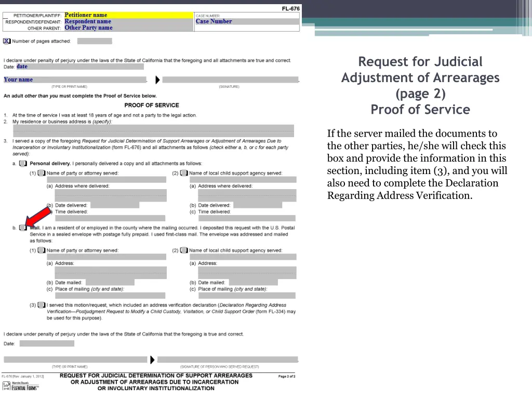
Task: Click the 'Proof of Service' slide title line
Action: [x=420, y=109]
